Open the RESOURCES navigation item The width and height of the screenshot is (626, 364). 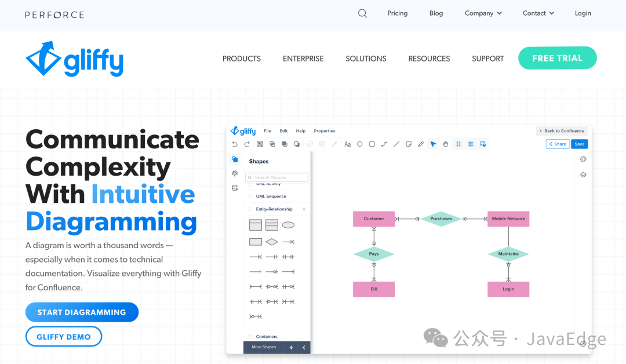click(429, 59)
